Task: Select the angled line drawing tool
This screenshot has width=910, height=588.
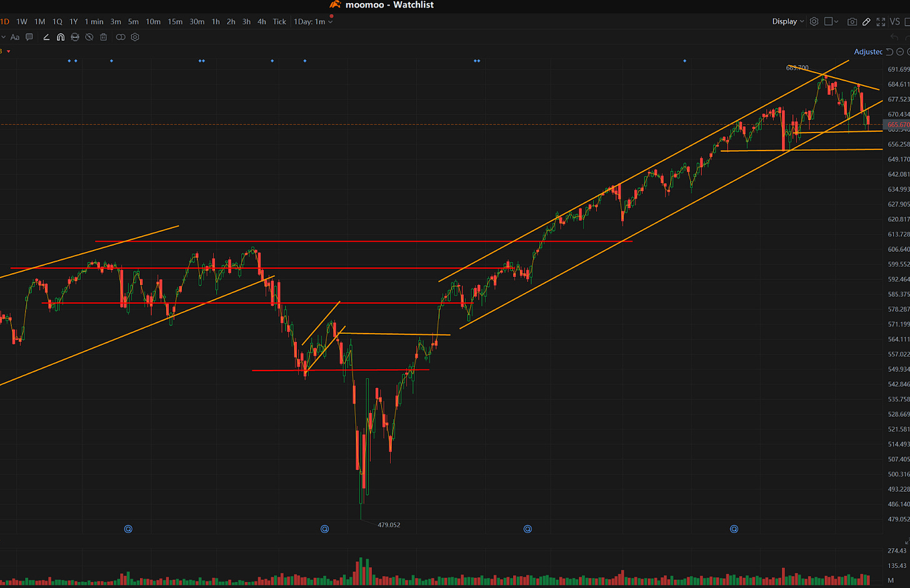Action: [x=46, y=37]
